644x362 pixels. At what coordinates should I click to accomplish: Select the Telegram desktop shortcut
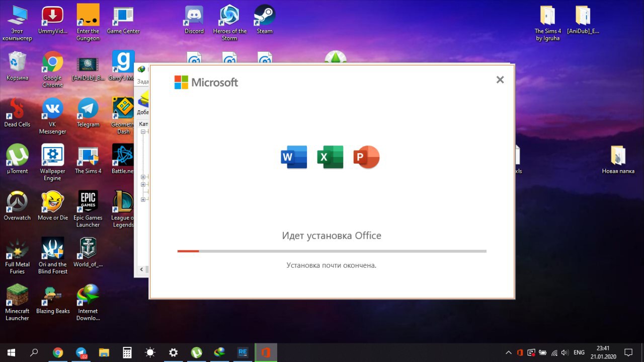click(x=88, y=113)
